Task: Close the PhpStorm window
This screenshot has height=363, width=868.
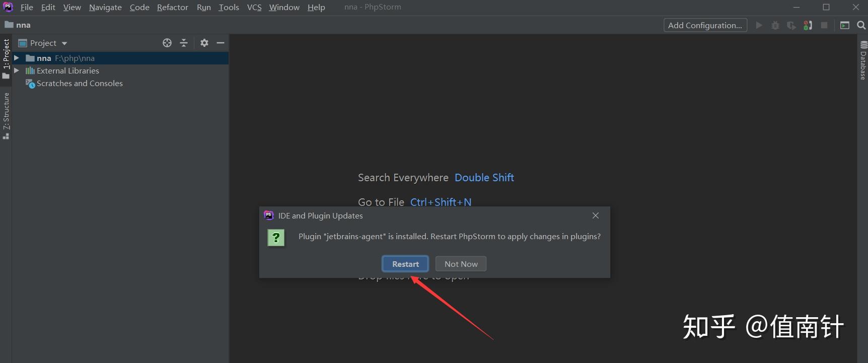Action: [855, 7]
